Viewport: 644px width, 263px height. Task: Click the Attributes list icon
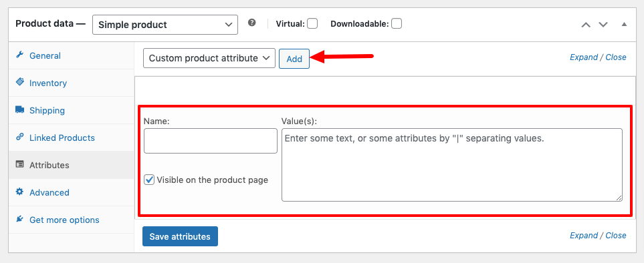click(x=19, y=165)
